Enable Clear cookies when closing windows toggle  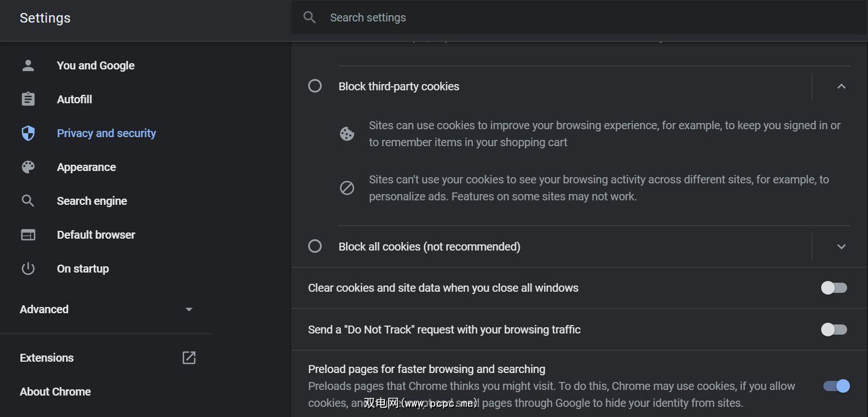[x=834, y=288]
